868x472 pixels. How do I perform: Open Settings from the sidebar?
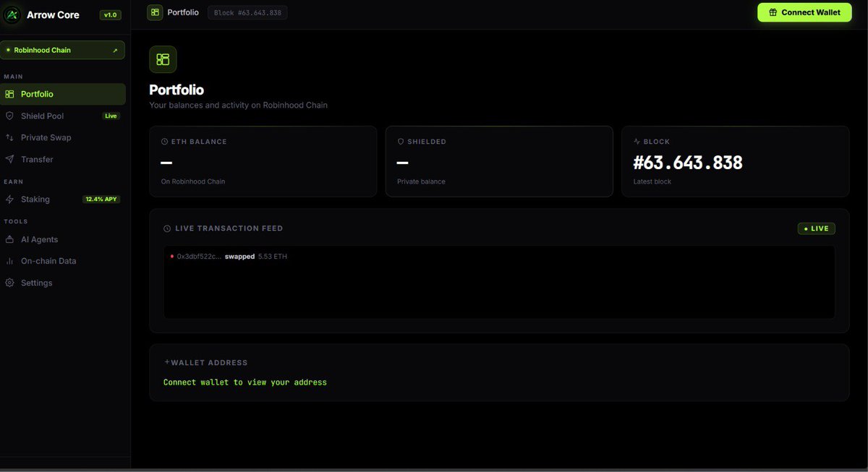(x=62, y=283)
